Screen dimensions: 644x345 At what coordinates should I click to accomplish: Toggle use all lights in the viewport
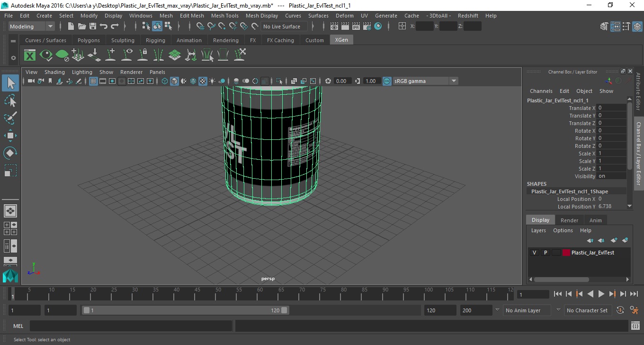coord(212,81)
